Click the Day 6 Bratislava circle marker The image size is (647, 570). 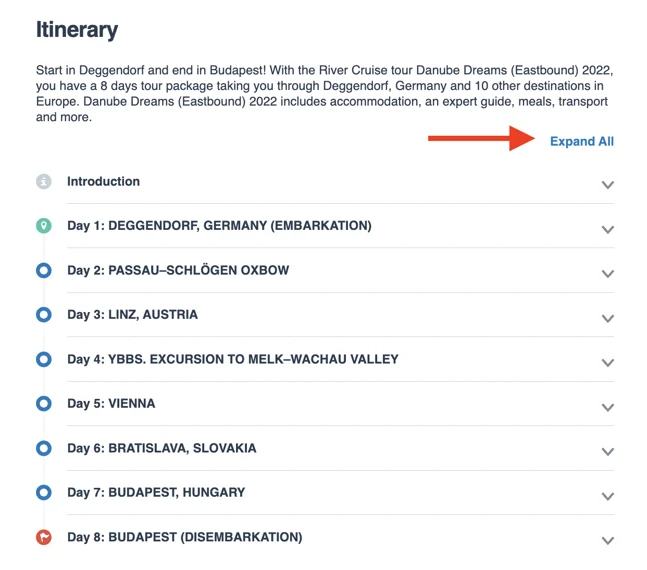click(x=44, y=448)
